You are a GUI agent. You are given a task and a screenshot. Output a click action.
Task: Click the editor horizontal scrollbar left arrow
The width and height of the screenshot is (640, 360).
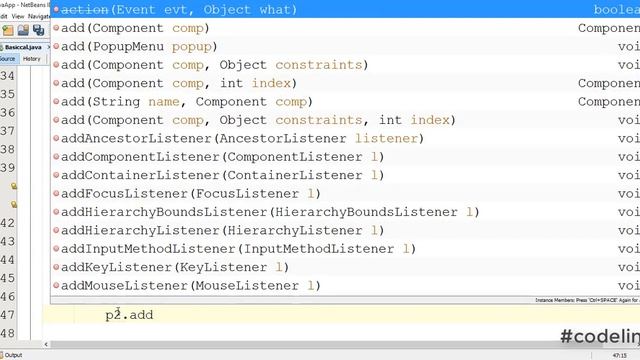tap(46, 344)
